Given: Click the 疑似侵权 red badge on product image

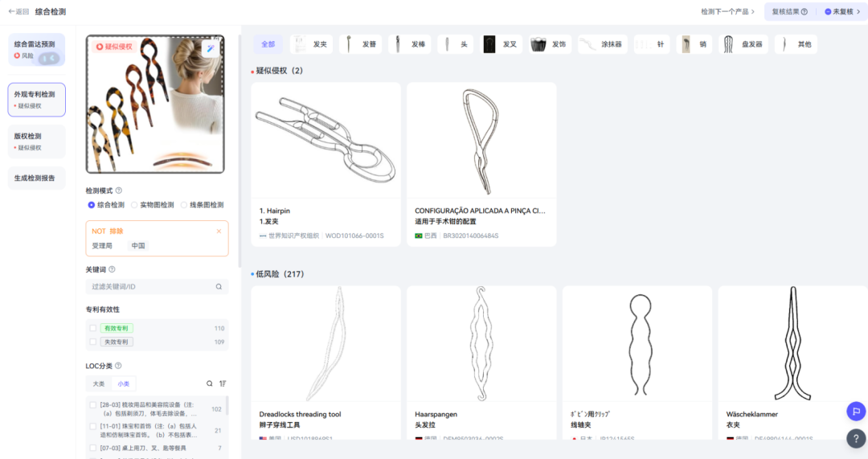Looking at the screenshot, I should (114, 47).
